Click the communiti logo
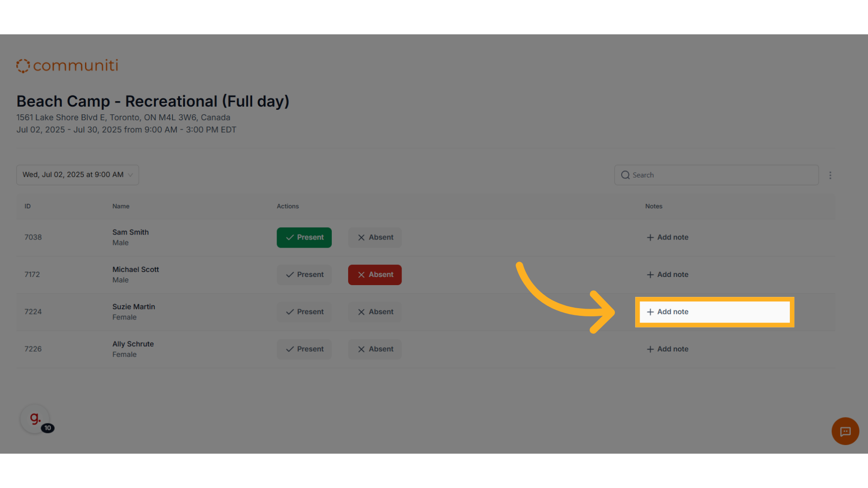The image size is (868, 488). (67, 66)
